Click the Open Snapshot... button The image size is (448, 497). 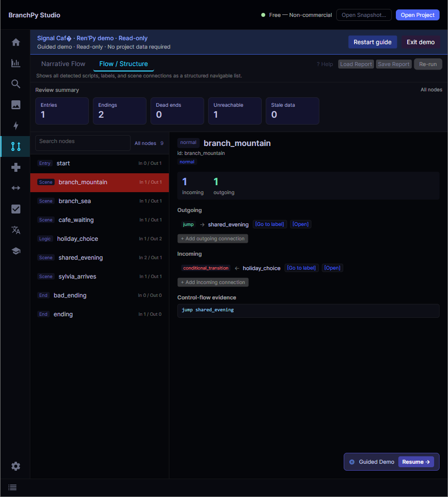pos(364,15)
